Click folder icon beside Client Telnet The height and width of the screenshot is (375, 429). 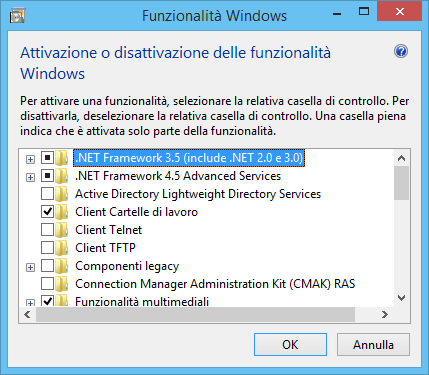(62, 230)
